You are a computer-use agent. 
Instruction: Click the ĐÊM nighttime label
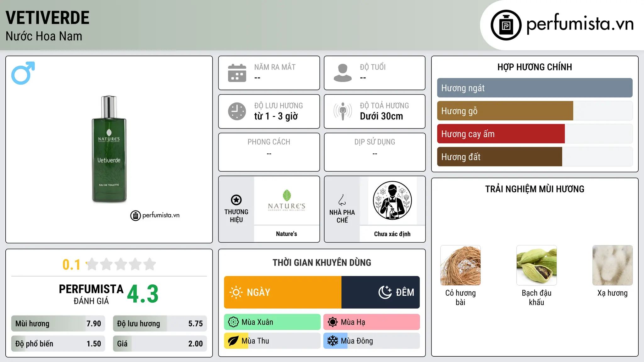coord(405,293)
